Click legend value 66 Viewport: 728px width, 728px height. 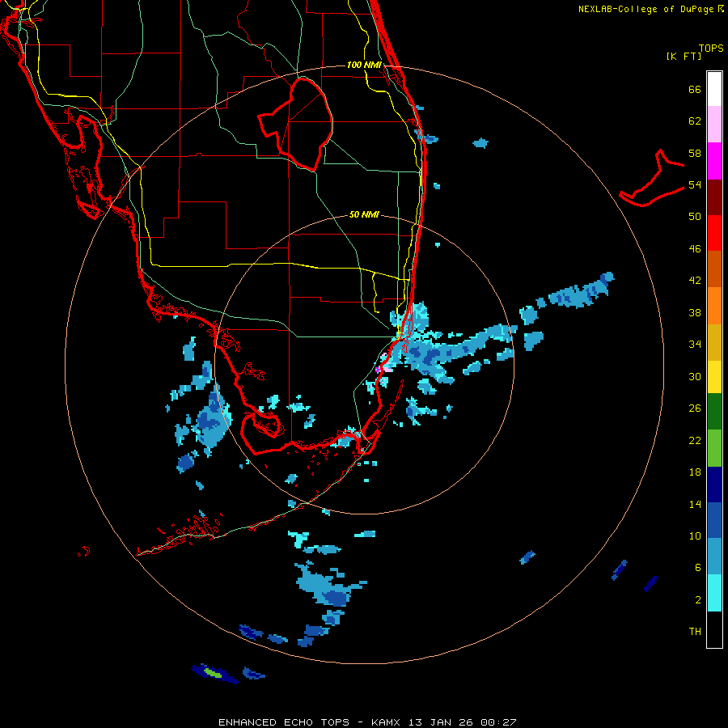695,89
